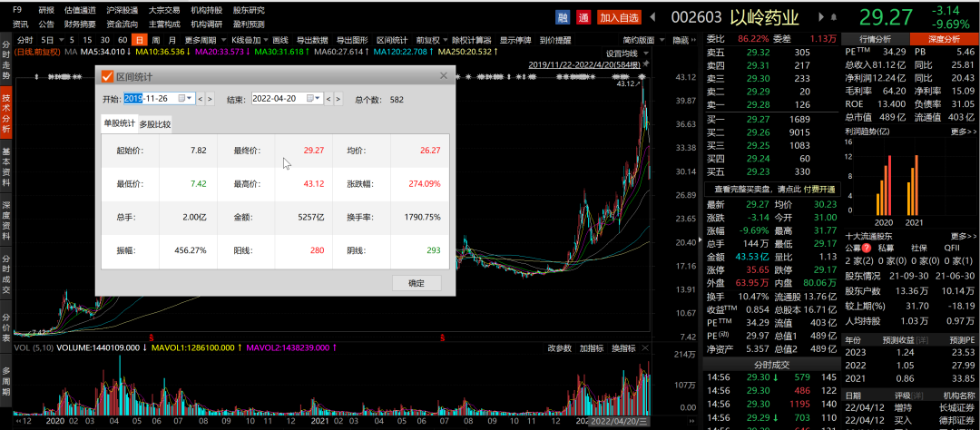The height and width of the screenshot is (430, 980).
Task: Open the end date calendar picker
Action: click(314, 99)
